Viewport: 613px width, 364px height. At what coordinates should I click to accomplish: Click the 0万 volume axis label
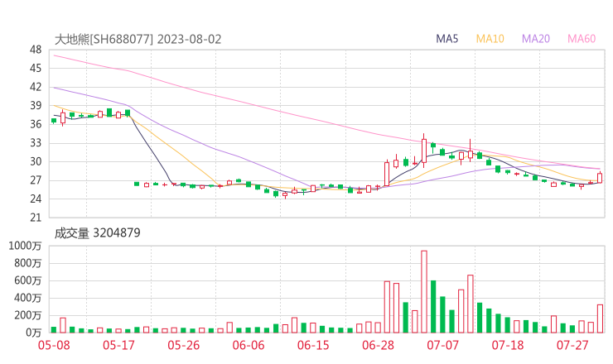pos(34,333)
